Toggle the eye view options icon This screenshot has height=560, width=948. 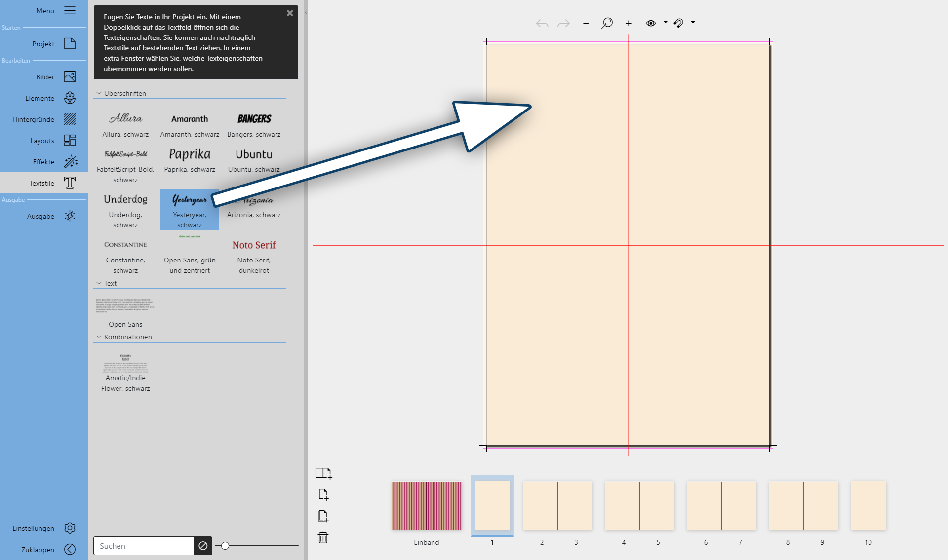pyautogui.click(x=651, y=23)
